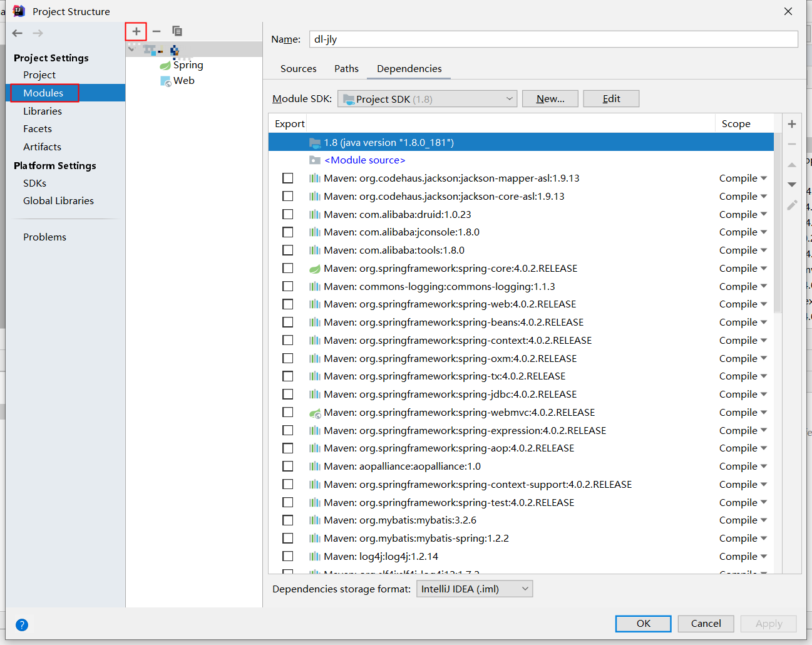Check export for jackson-mapper-asl

coord(288,178)
